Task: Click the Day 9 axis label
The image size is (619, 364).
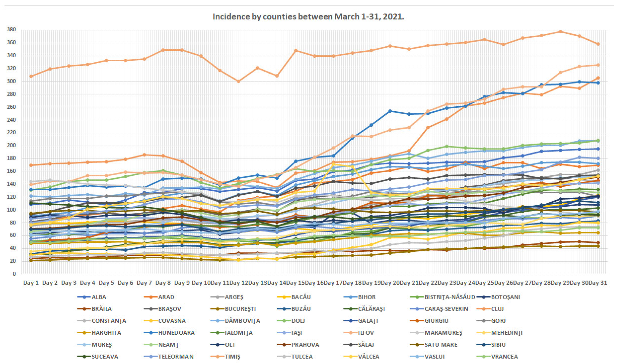Action: [x=182, y=283]
